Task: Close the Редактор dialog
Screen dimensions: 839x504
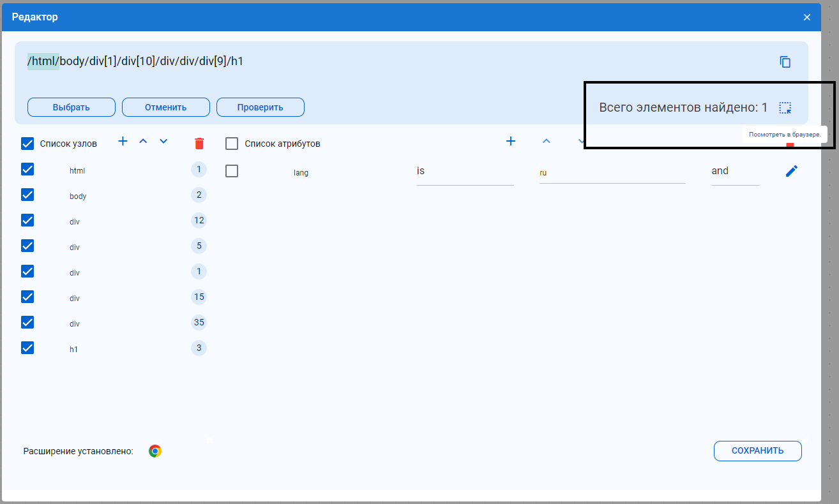Action: click(807, 17)
